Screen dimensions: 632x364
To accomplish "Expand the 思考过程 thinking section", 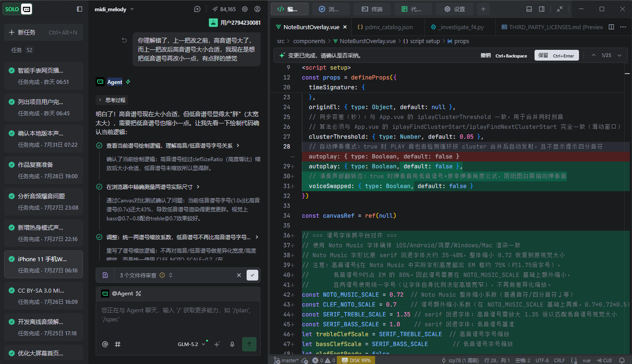I will (112, 100).
